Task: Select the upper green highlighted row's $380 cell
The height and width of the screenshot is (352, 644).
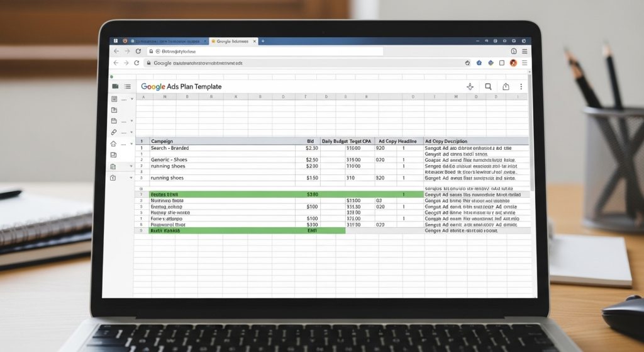Action: (x=308, y=195)
